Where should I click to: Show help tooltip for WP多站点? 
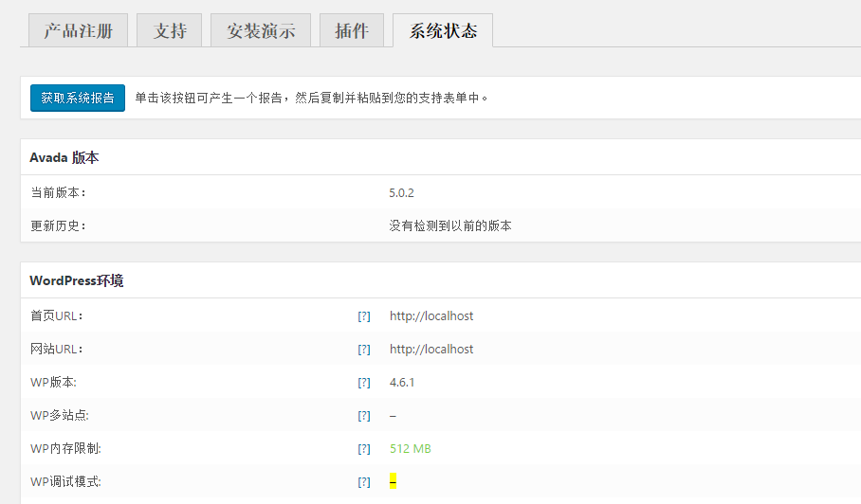click(x=363, y=416)
